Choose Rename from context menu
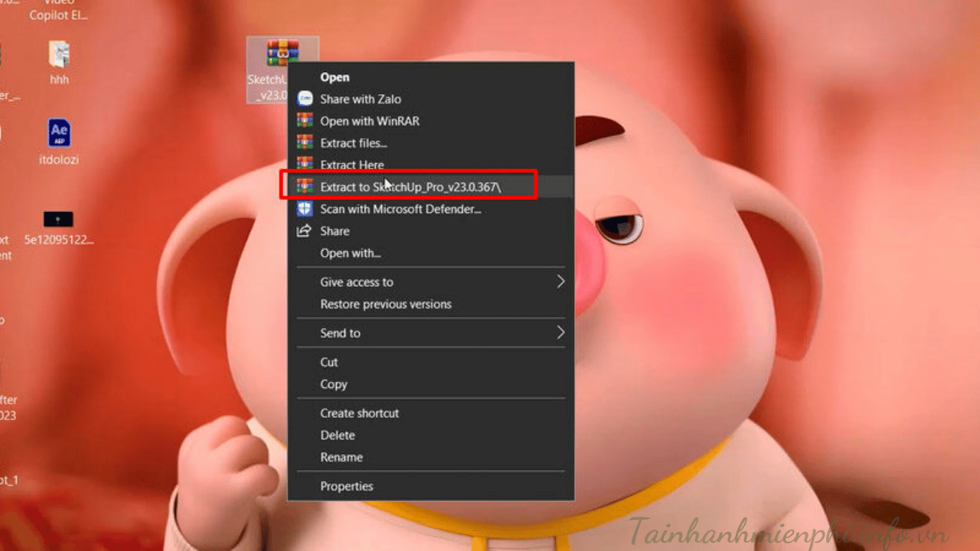This screenshot has height=551, width=980. 341,458
